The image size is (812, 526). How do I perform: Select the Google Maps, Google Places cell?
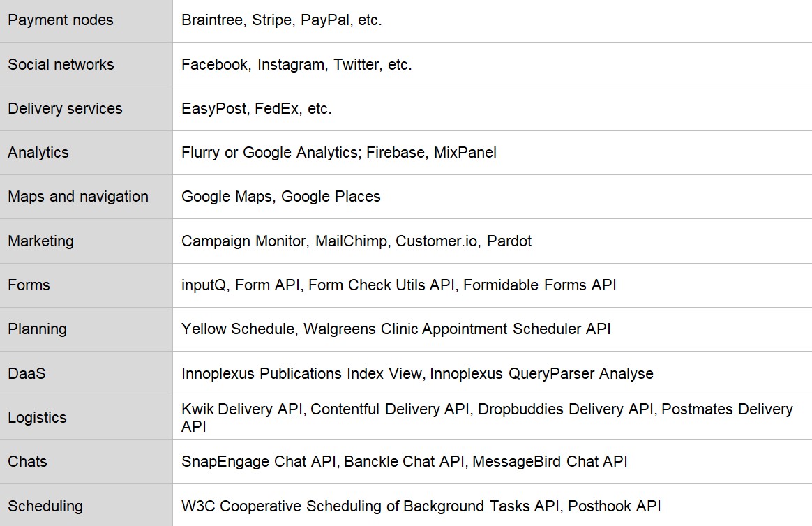coord(280,196)
